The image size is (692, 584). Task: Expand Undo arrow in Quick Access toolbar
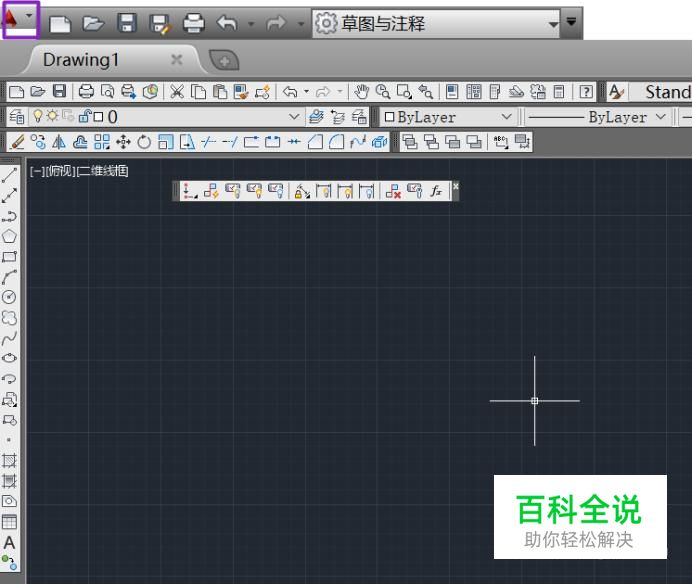[x=251, y=23]
